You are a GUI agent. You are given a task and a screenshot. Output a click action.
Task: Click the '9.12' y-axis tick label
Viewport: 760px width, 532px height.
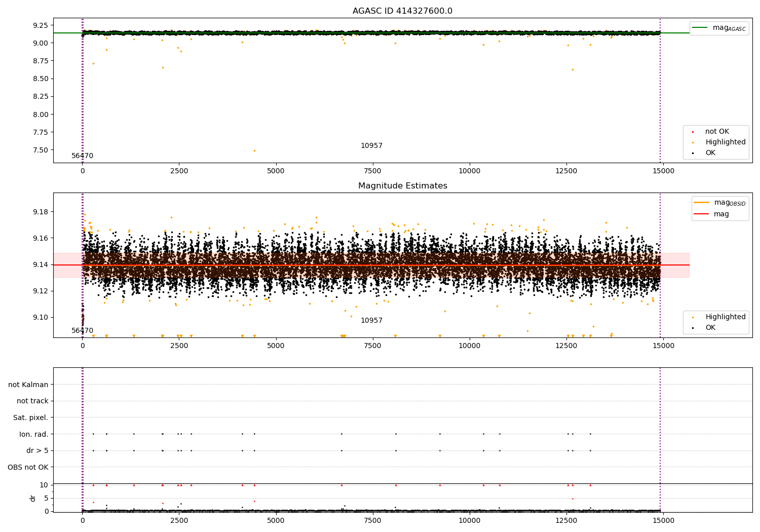(x=40, y=291)
